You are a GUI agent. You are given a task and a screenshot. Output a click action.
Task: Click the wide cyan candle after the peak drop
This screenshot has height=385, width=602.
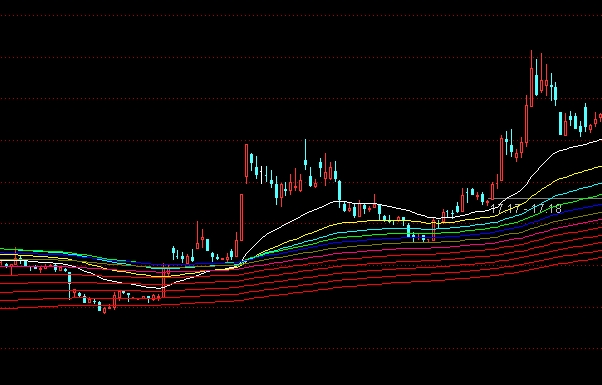click(x=561, y=123)
